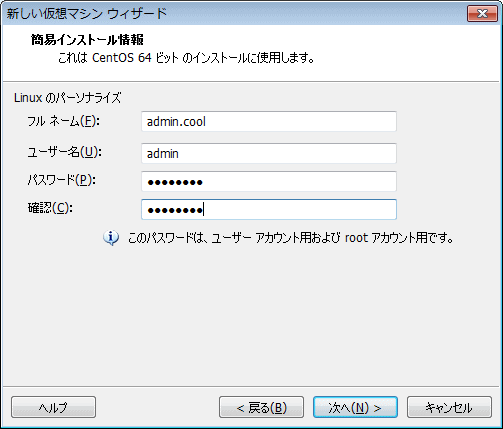This screenshot has width=503, height=429.
Task: Click the 確認(C): label
Action: click(x=50, y=208)
